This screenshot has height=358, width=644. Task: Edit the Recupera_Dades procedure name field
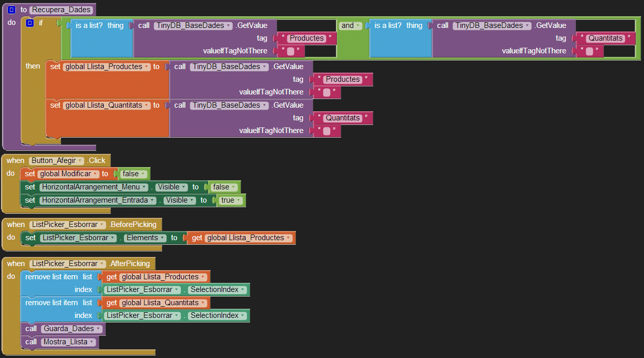coord(62,10)
